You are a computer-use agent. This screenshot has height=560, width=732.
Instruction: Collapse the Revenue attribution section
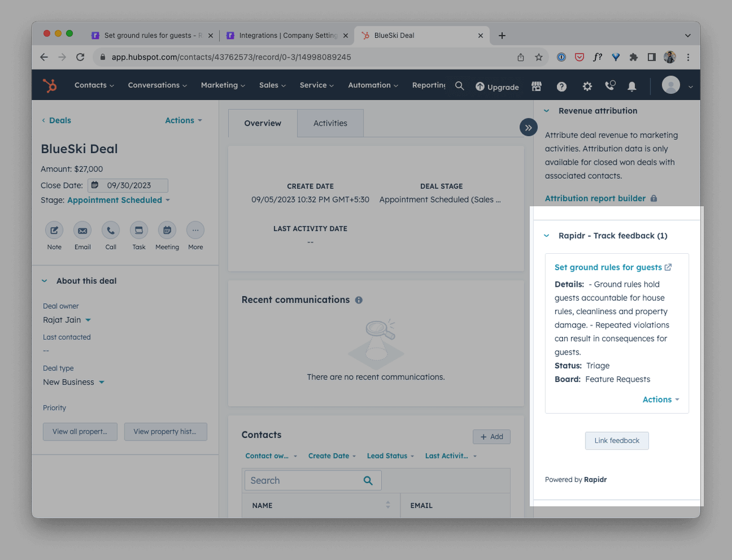click(x=547, y=111)
